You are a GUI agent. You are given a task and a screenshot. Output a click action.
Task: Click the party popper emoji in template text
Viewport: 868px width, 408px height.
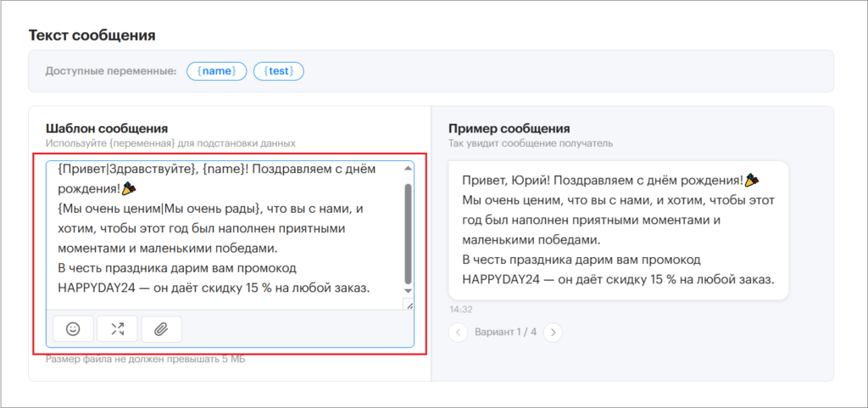(129, 189)
